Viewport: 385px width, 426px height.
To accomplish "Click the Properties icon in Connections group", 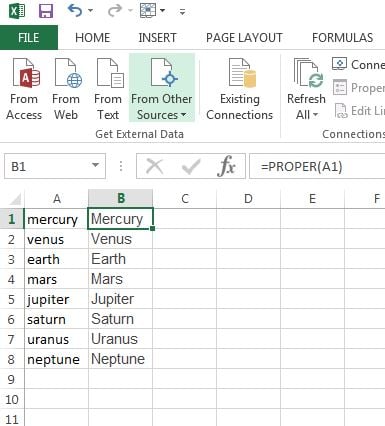I will pos(340,87).
